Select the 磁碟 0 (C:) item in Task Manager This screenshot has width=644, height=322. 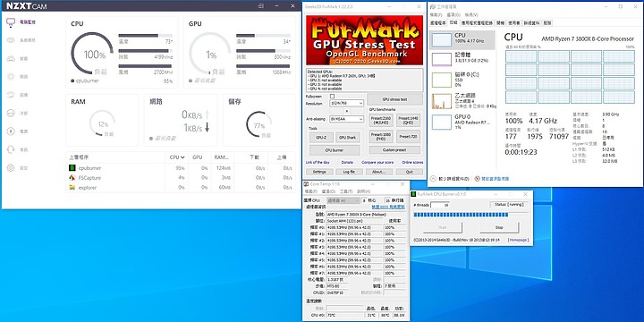click(462, 80)
